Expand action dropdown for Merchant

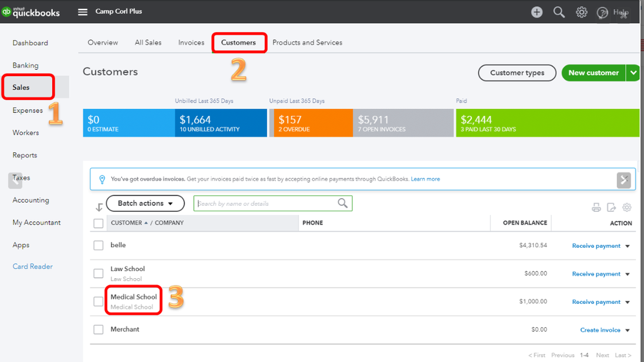click(x=628, y=330)
